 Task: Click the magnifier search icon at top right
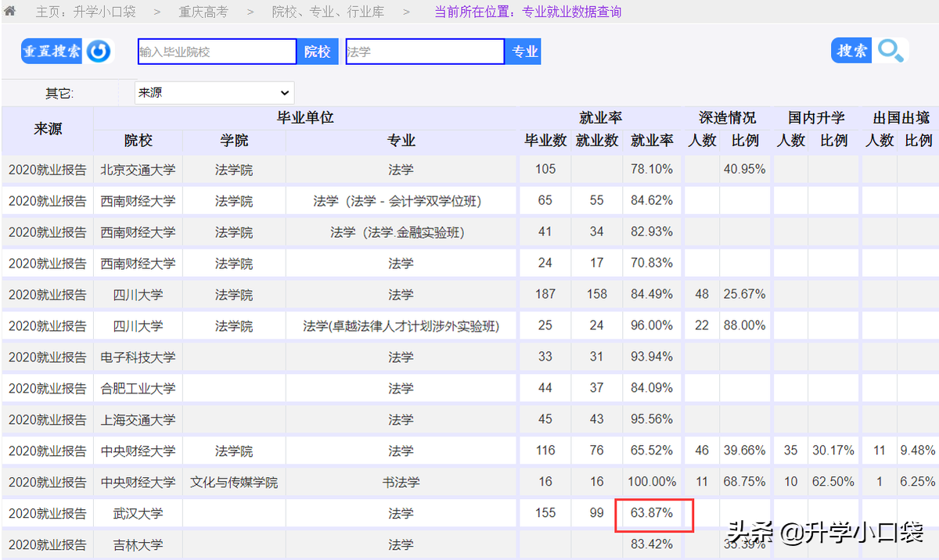pyautogui.click(x=890, y=51)
